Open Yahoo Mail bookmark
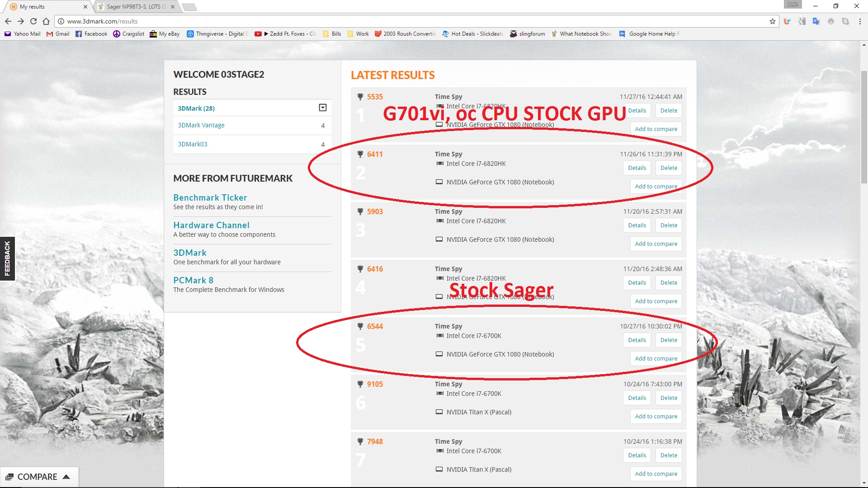The image size is (868, 488). (23, 34)
